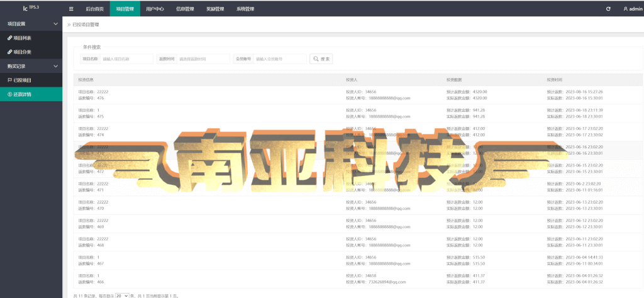Switch to 后台首页 tab
This screenshot has height=298, width=644.
95,9
